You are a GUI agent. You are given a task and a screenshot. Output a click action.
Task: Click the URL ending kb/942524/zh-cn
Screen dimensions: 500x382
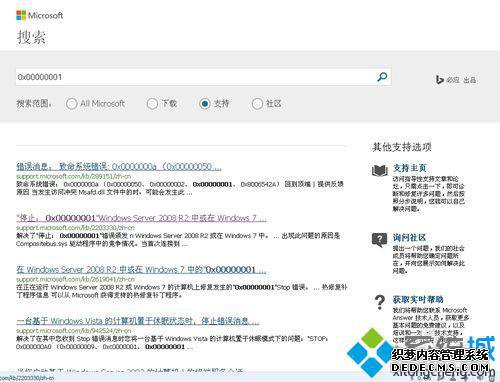click(x=74, y=331)
